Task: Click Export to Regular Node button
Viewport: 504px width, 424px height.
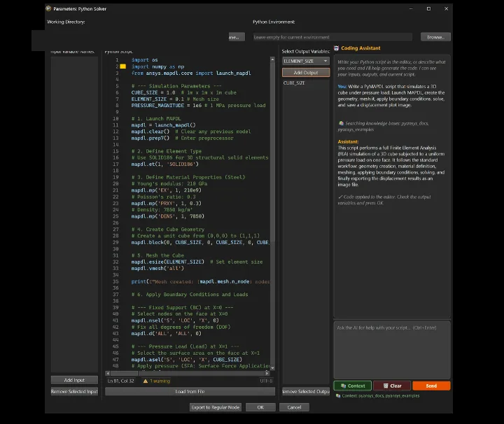Action: coord(216,407)
